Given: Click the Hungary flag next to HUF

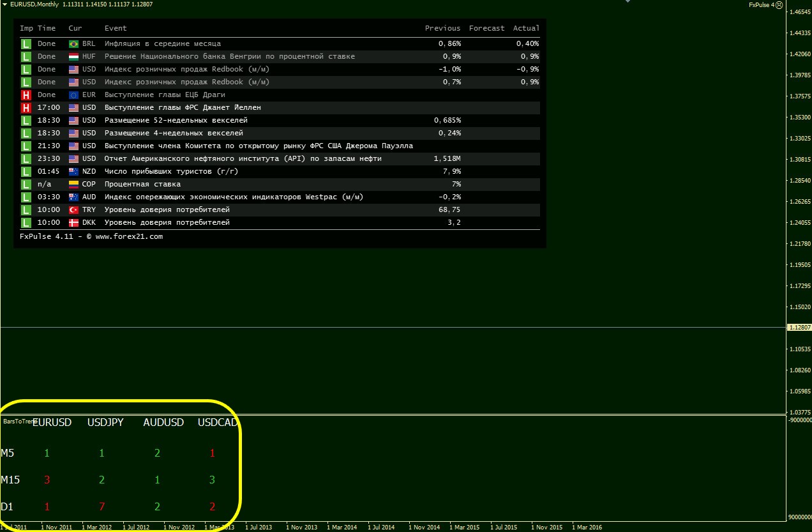Looking at the screenshot, I should [x=73, y=57].
